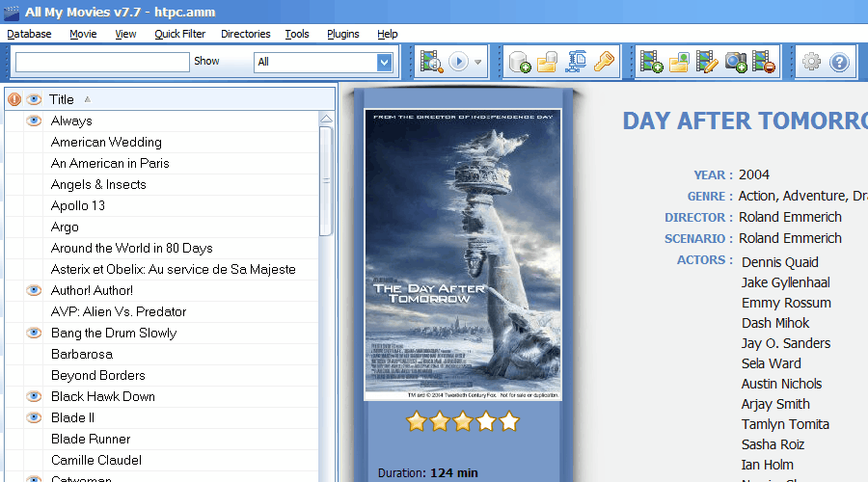The height and width of the screenshot is (482, 868).
Task: Toggle the seen eye for Blade II
Action: (34, 417)
